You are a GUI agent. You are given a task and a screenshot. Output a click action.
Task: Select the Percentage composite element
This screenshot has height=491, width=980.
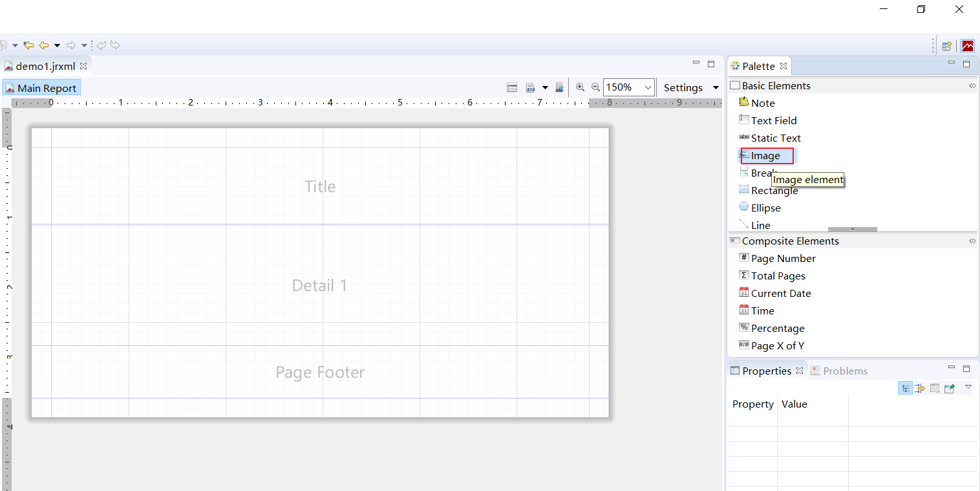click(771, 328)
